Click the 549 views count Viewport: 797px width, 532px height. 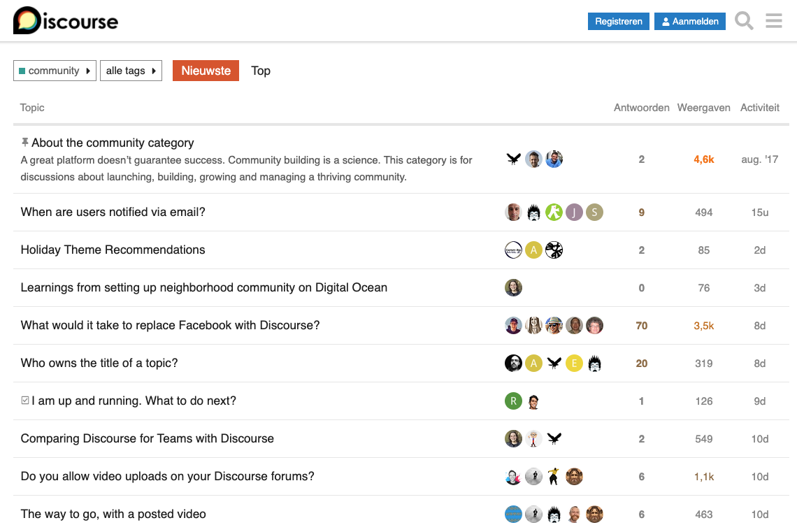(x=703, y=439)
